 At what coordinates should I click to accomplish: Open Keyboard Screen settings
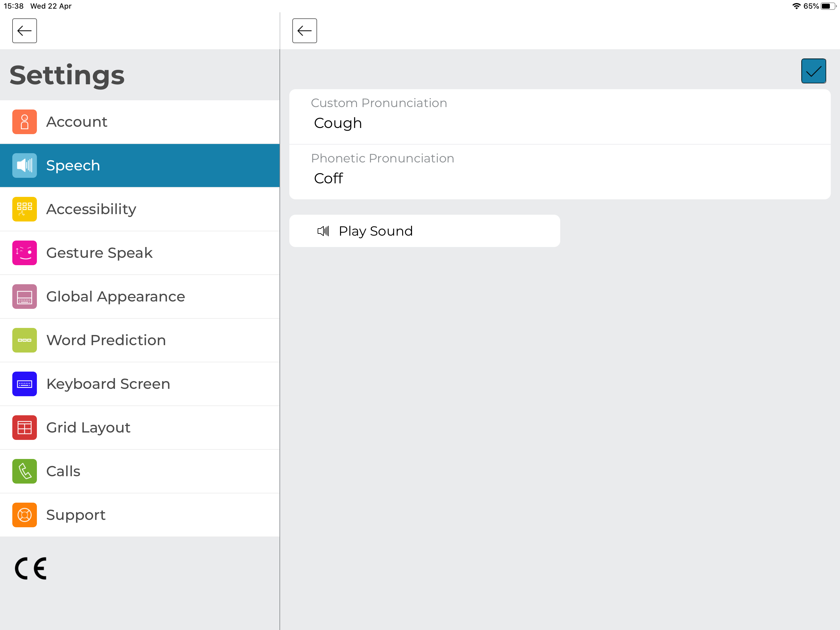[140, 384]
